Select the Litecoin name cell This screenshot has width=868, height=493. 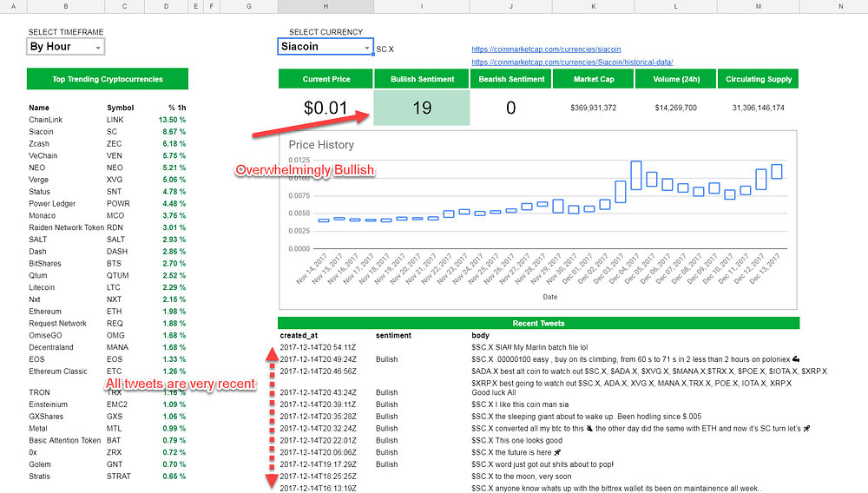(x=42, y=287)
